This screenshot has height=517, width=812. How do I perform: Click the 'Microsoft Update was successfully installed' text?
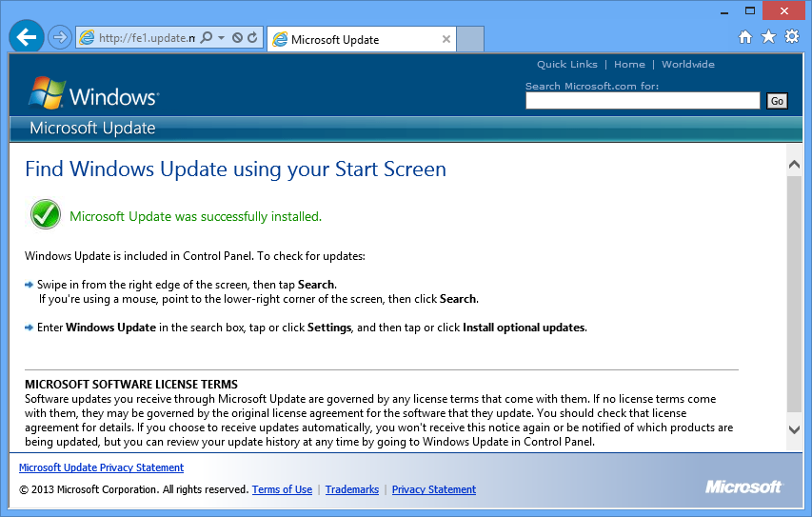[196, 216]
